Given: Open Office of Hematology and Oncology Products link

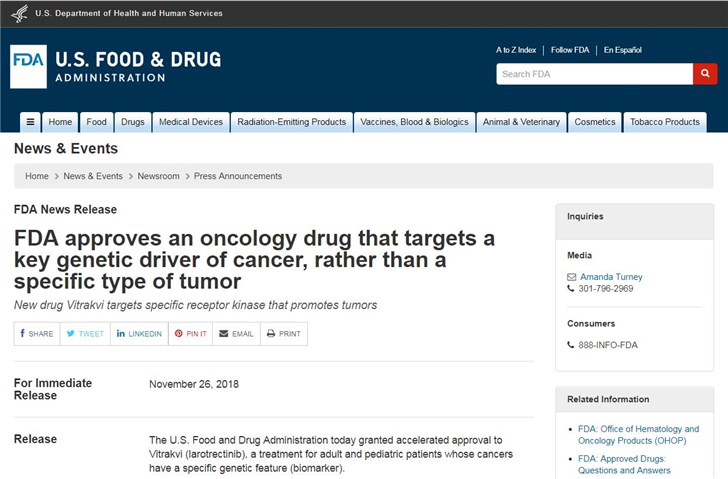Looking at the screenshot, I should pos(638,435).
